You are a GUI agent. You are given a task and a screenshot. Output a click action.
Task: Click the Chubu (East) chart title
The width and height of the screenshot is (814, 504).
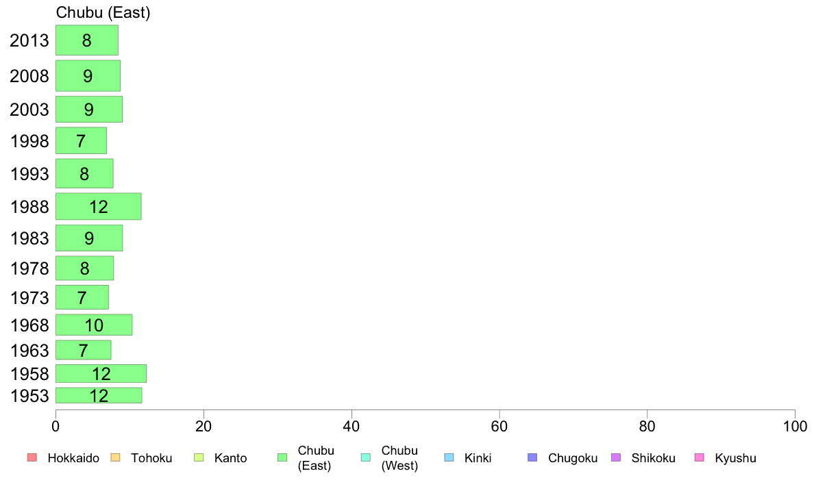(x=103, y=12)
